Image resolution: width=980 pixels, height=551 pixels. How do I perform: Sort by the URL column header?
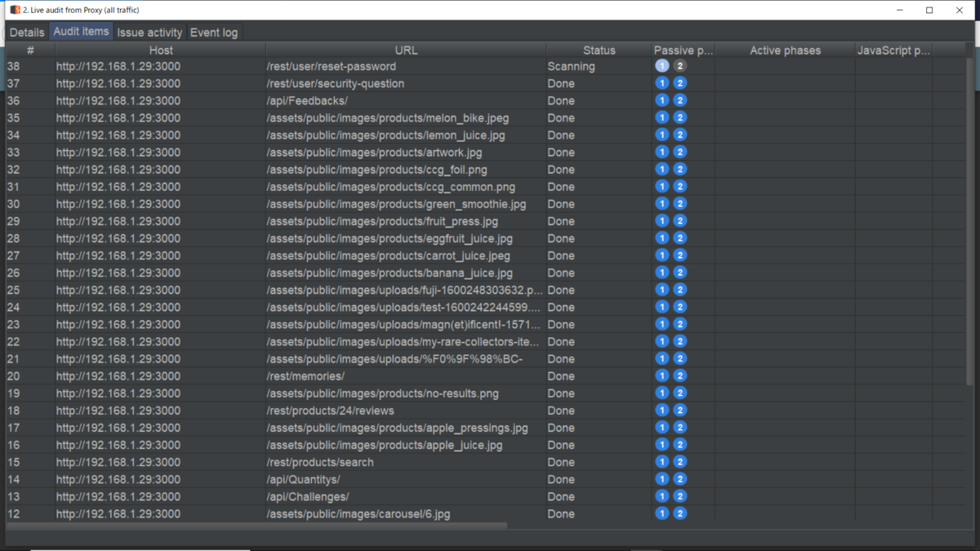[x=406, y=50]
